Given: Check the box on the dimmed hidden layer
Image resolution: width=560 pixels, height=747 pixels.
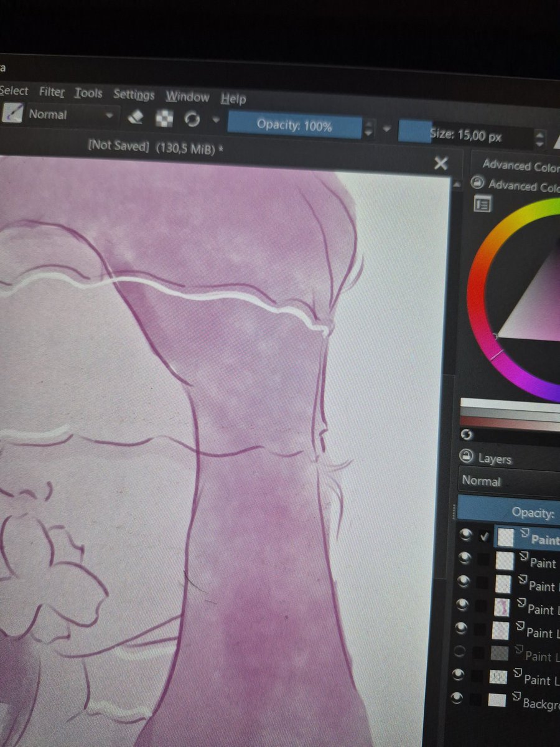Looking at the screenshot, I should tap(480, 653).
